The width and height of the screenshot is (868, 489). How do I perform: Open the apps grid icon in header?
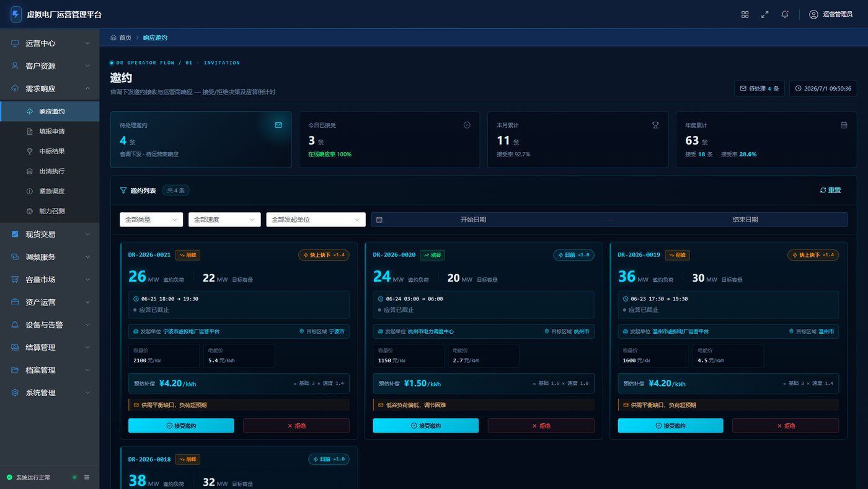[745, 14]
